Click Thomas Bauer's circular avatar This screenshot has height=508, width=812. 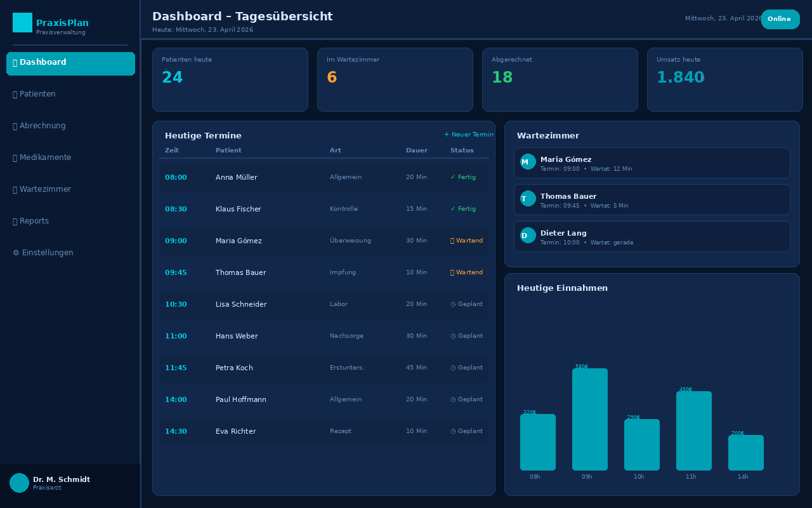click(527, 199)
